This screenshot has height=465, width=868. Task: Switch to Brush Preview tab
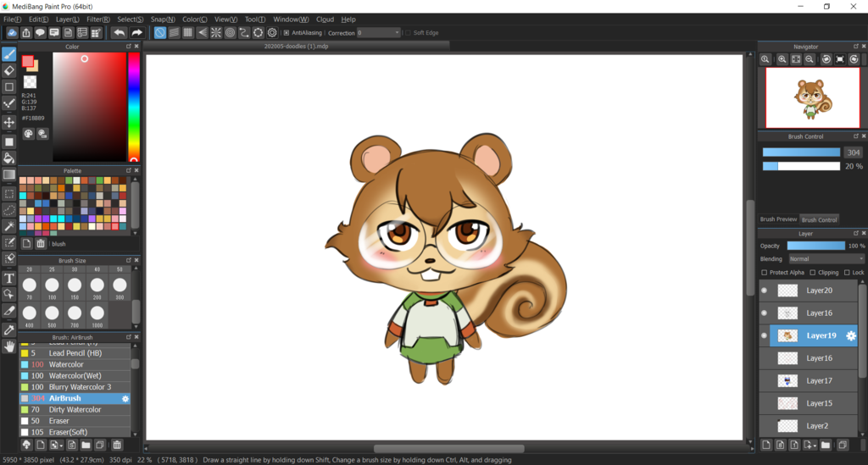tap(778, 219)
